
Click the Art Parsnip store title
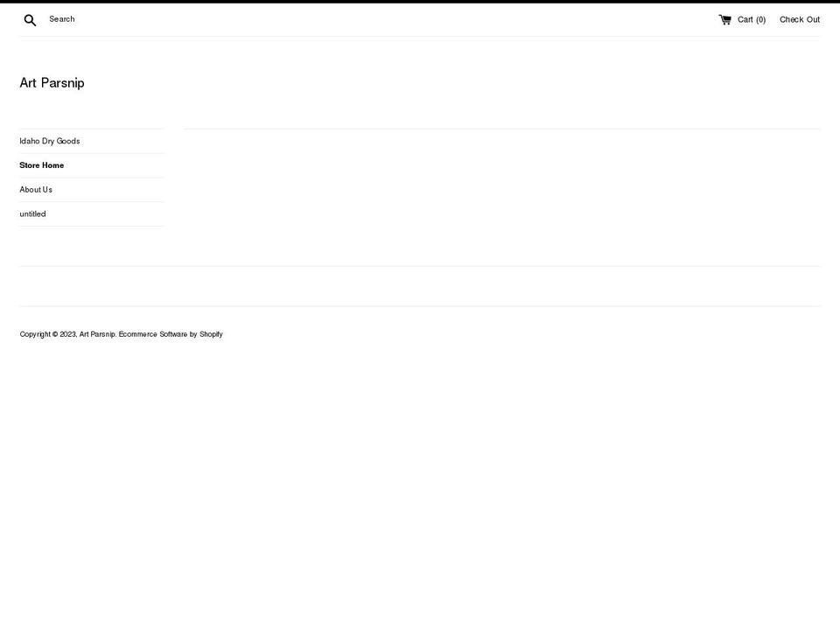[52, 83]
